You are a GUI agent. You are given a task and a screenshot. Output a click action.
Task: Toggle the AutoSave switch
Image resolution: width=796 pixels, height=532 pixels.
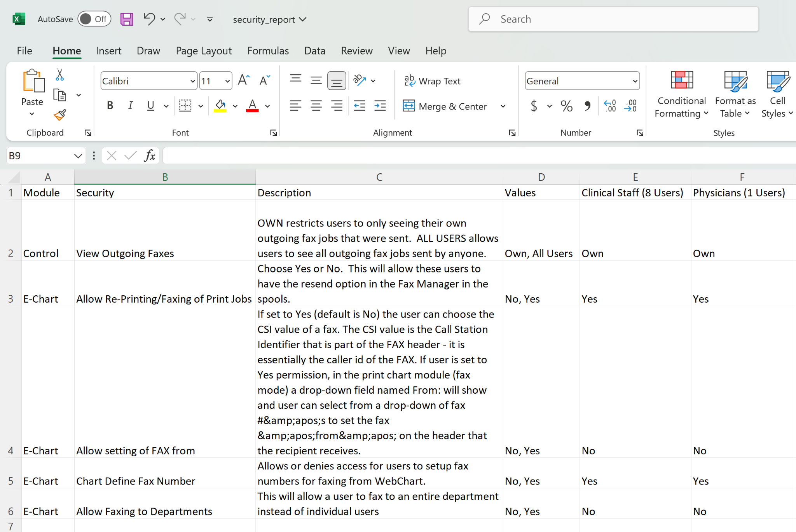click(x=94, y=19)
